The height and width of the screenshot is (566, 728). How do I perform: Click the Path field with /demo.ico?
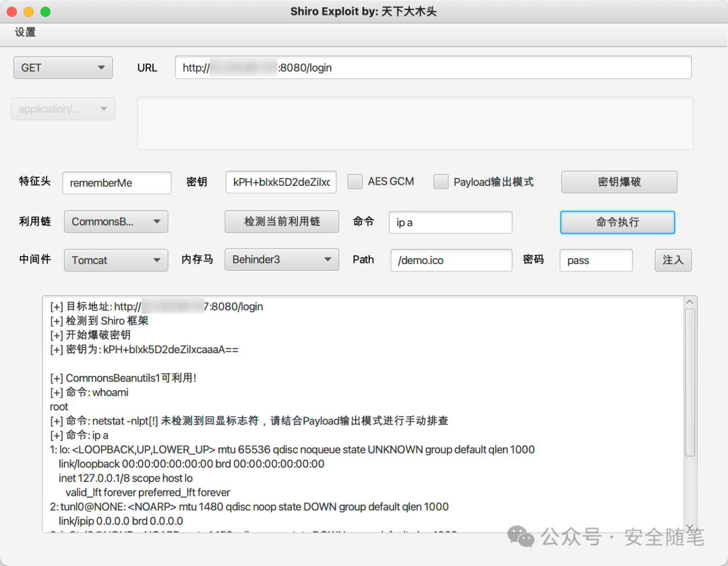pos(451,260)
